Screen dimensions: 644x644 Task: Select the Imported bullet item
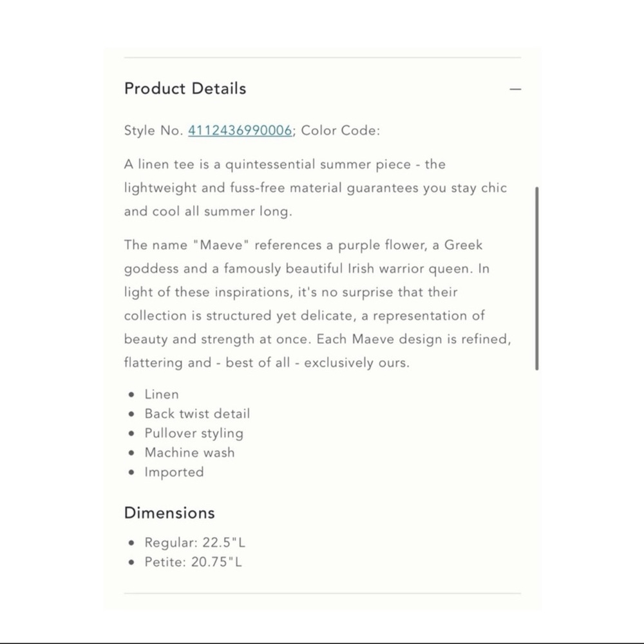coord(174,472)
